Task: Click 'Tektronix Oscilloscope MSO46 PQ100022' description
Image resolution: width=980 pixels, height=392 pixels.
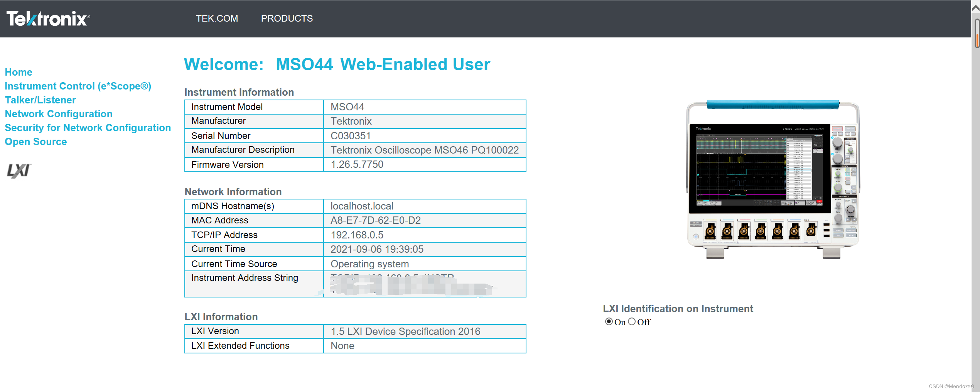Action: (425, 150)
